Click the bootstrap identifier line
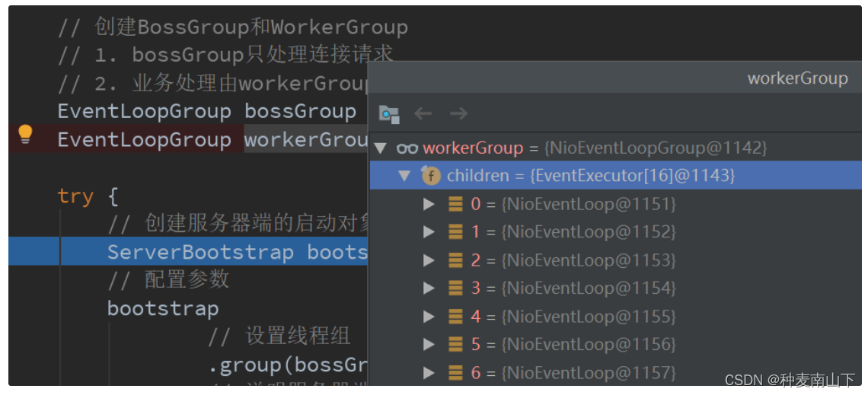The image size is (868, 395). coord(163,308)
